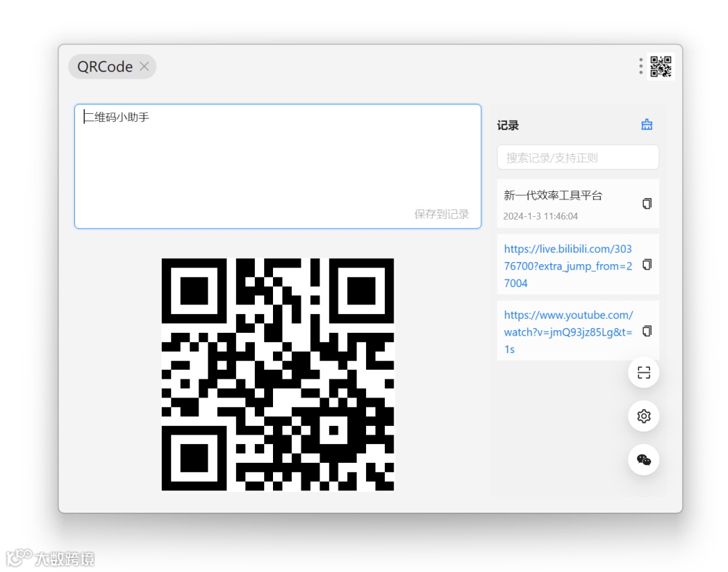Screen dimensions: 728x572
Task: Select the 新一代效率工具平台 record entry
Action: point(578,203)
